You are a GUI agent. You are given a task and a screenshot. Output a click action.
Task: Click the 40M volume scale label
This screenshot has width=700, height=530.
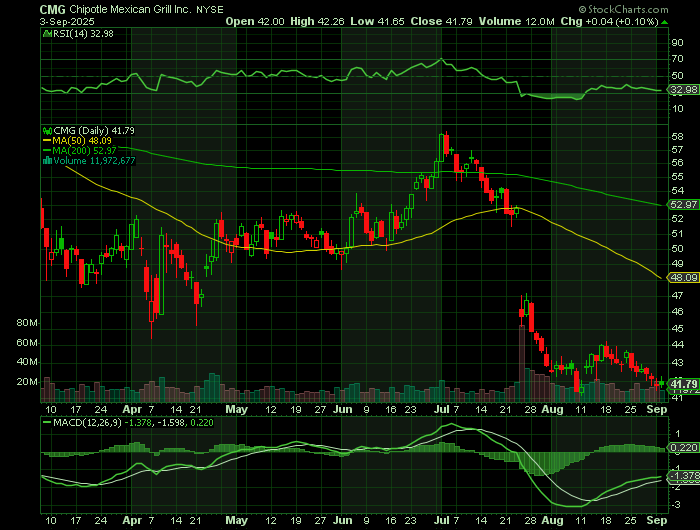pos(27,362)
